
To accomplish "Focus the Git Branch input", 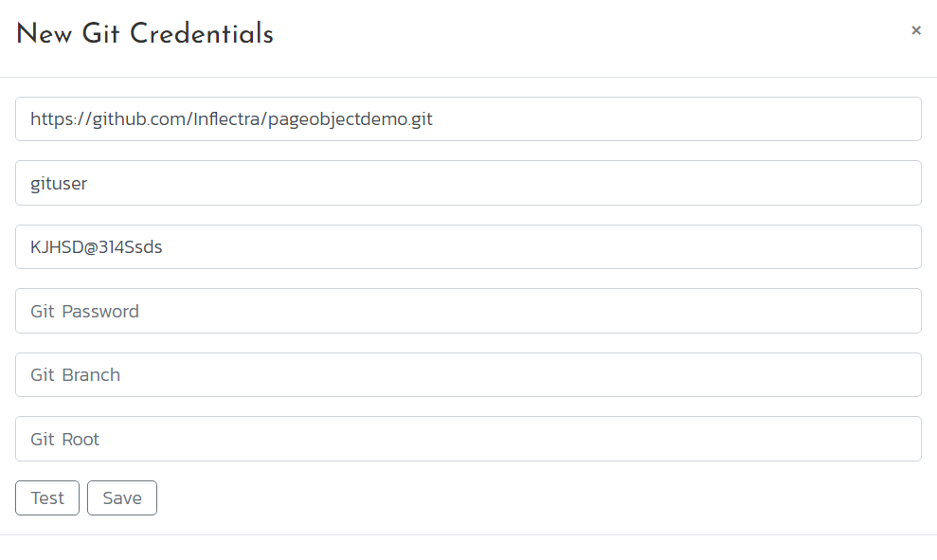I will [468, 375].
